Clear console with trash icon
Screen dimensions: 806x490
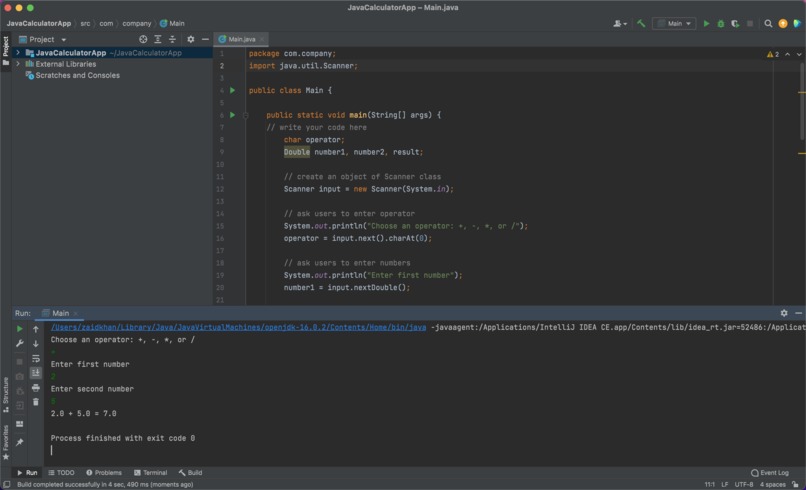pyautogui.click(x=35, y=402)
